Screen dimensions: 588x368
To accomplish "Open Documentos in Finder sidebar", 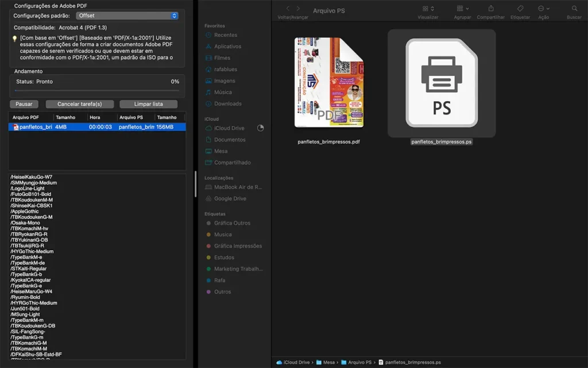I will [230, 140].
